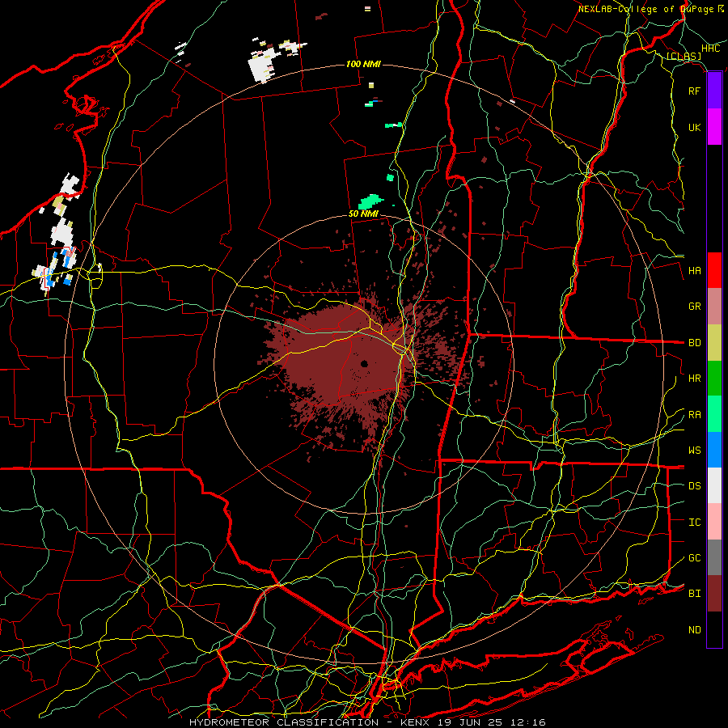The height and width of the screenshot is (728, 728).
Task: Click the DS legend label
Action: click(x=695, y=486)
